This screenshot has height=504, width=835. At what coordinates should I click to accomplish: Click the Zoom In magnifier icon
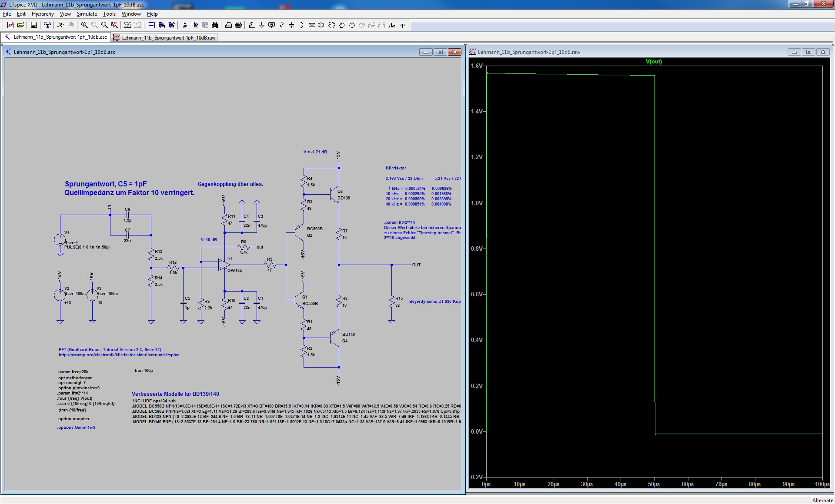click(84, 25)
